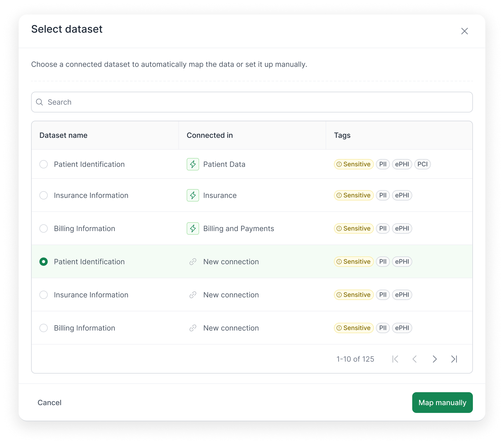
Task: Select Billing Information with New connection
Action: (x=44, y=328)
